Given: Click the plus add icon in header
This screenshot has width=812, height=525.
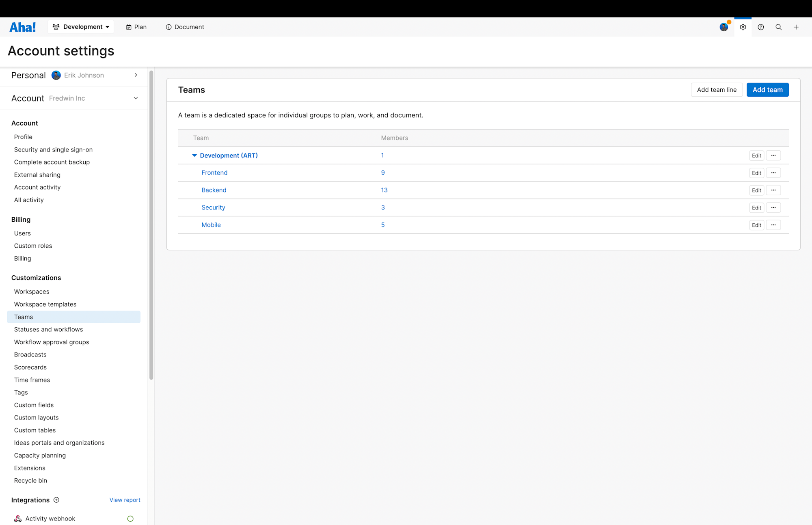Looking at the screenshot, I should click(x=796, y=27).
